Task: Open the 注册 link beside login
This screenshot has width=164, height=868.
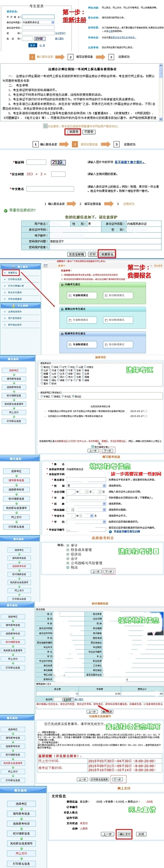Action: point(42,45)
